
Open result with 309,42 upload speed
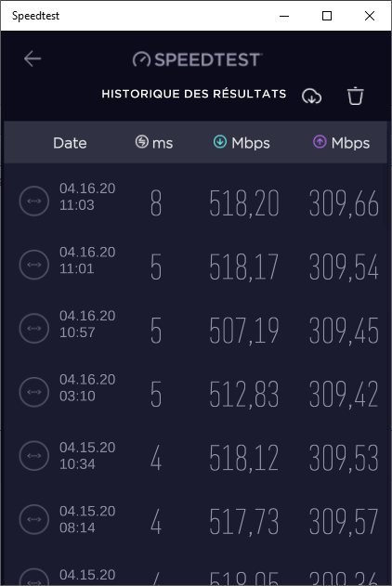click(344, 395)
